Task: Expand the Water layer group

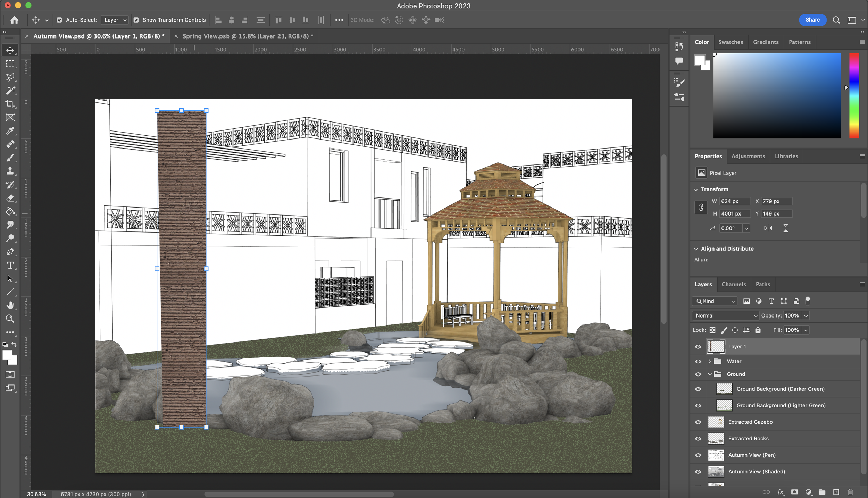Action: pyautogui.click(x=709, y=361)
